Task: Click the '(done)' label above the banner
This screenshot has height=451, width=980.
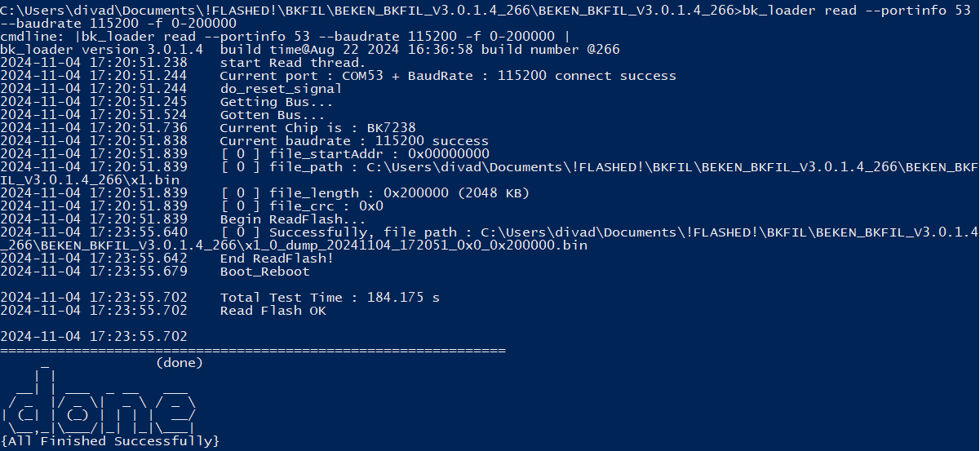Action: pyautogui.click(x=180, y=363)
